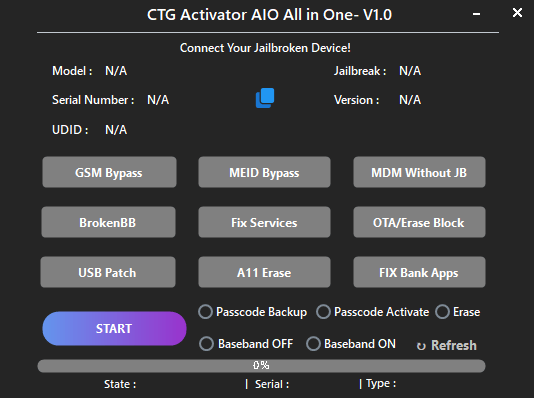Image resolution: width=534 pixels, height=398 pixels.
Task: Click the blue copy device info icon
Action: pyautogui.click(x=265, y=98)
